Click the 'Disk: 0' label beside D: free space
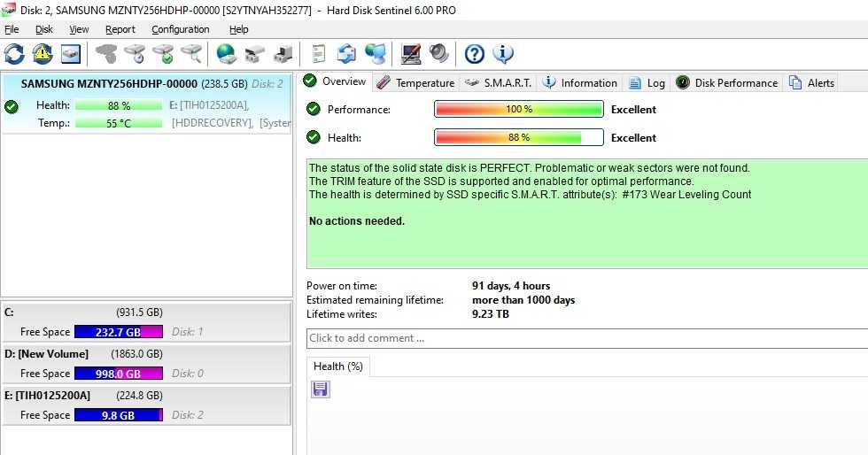868x455 pixels. (187, 374)
